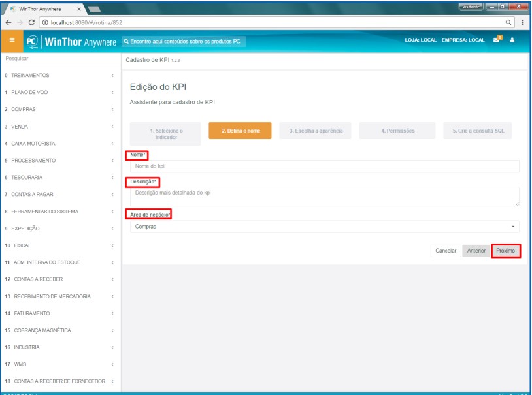Click the Pesquisar sidebar search field
The height and width of the screenshot is (395, 532).
tap(61, 59)
